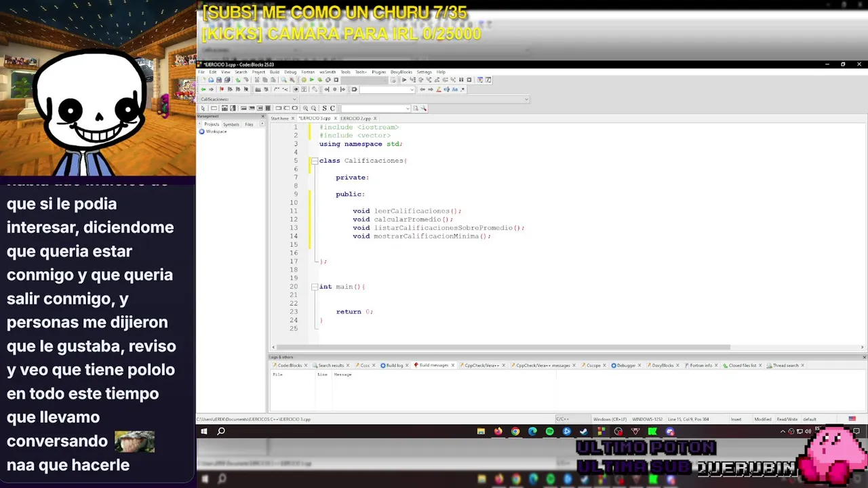Click the Save file toolbar icon
868x488 pixels.
219,79
